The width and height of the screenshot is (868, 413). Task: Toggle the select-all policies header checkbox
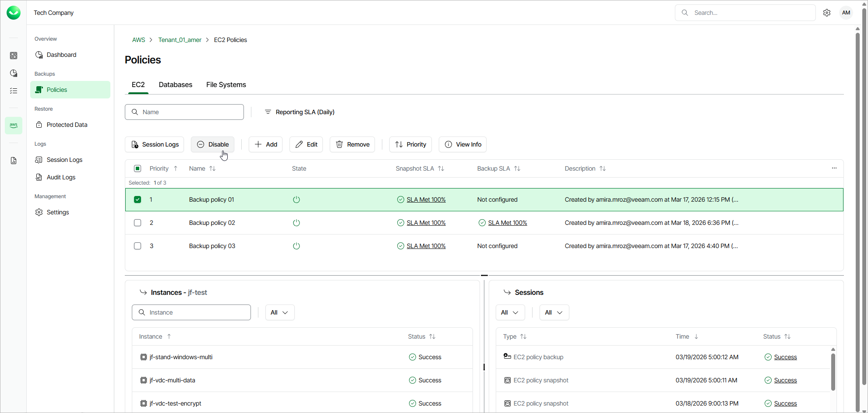coord(138,168)
